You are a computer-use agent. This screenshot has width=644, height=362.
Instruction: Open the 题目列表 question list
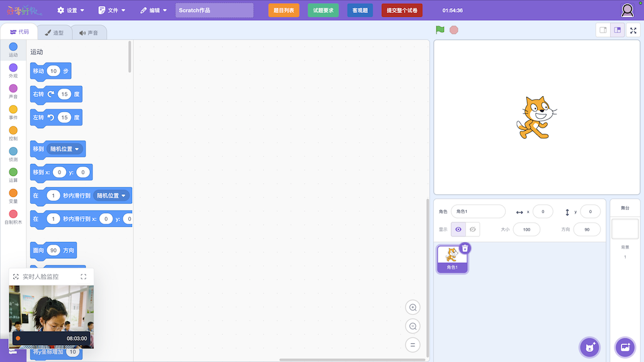click(284, 10)
